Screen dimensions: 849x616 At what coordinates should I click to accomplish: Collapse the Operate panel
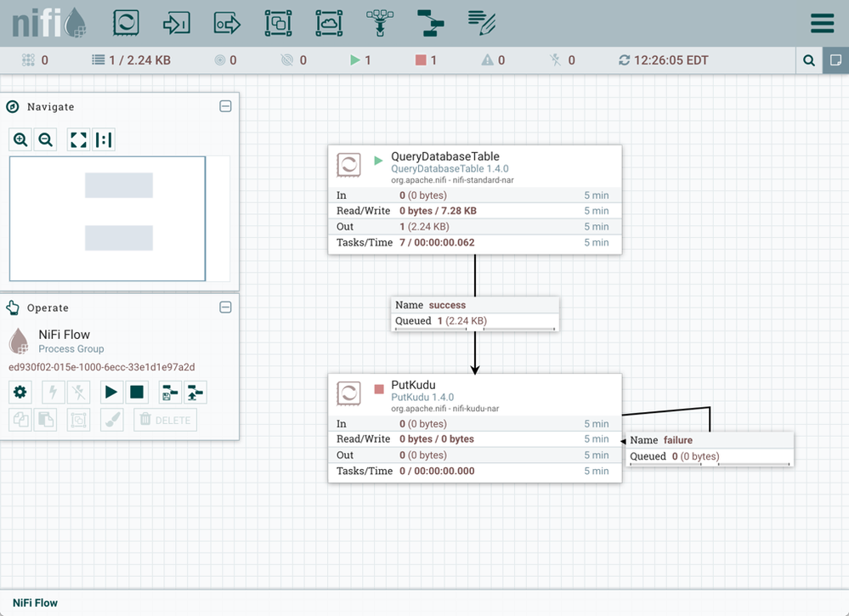(225, 307)
